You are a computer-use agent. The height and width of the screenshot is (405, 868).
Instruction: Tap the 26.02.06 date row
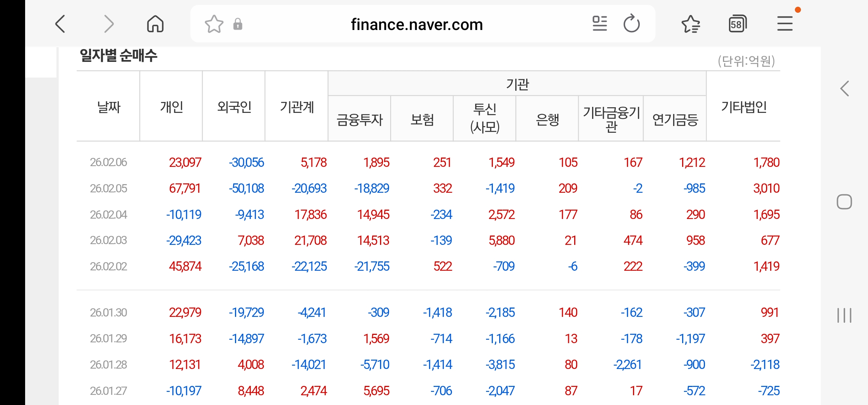point(108,162)
